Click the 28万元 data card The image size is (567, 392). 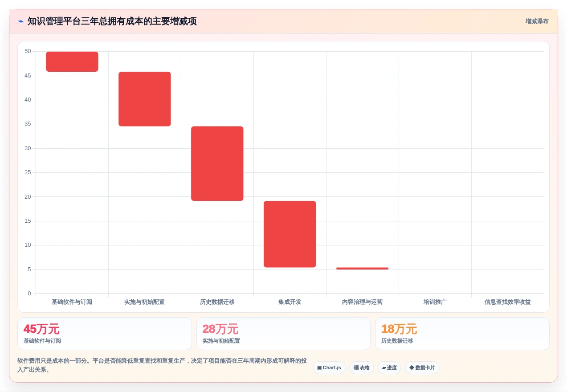click(x=283, y=334)
